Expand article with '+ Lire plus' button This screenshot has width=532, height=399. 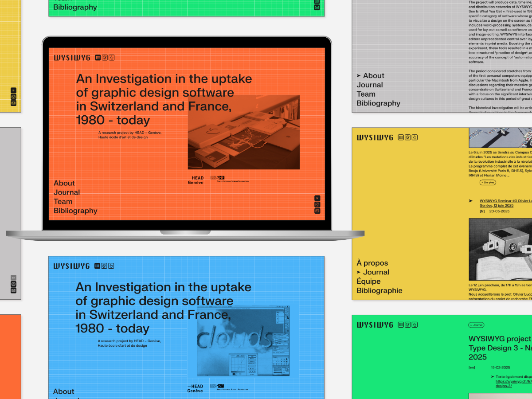tap(488, 182)
